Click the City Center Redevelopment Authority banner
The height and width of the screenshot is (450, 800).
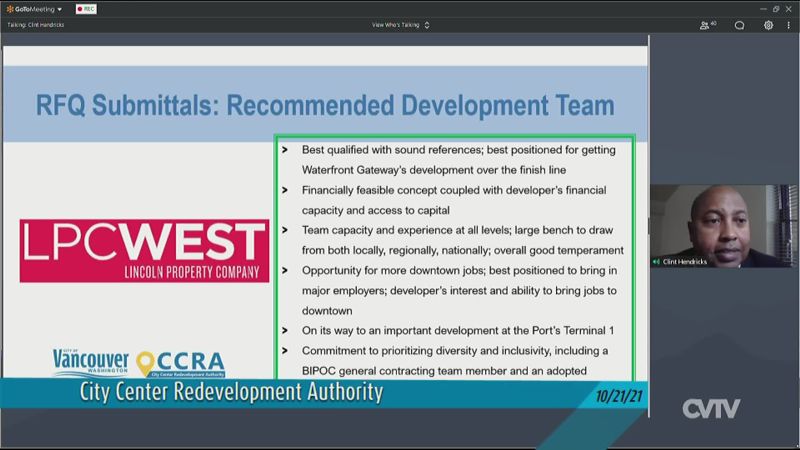(232, 392)
